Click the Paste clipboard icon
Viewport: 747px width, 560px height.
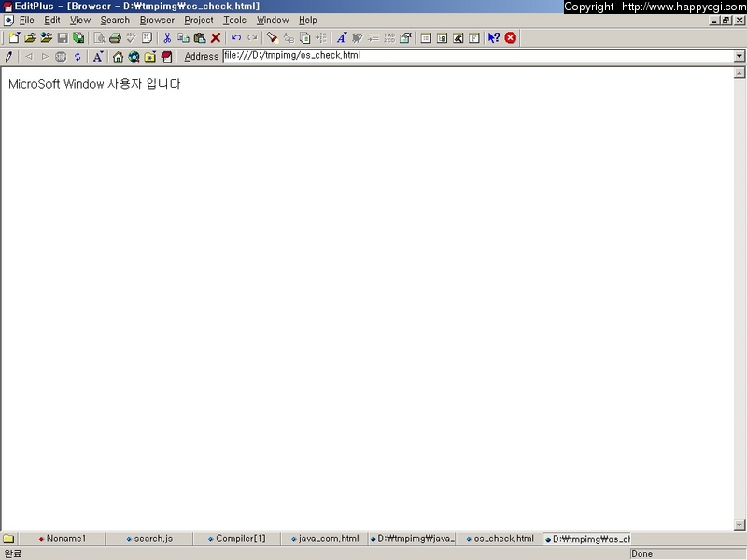[x=200, y=38]
